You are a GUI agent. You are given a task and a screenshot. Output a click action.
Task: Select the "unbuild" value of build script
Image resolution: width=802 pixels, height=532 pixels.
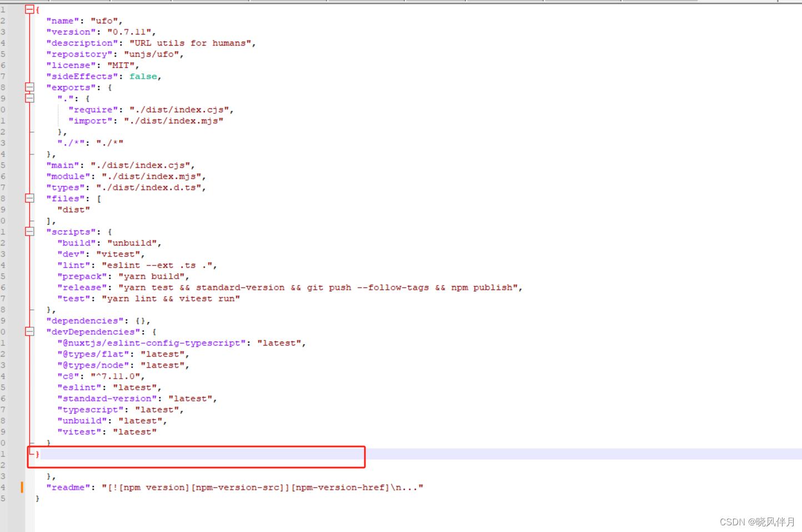(132, 243)
